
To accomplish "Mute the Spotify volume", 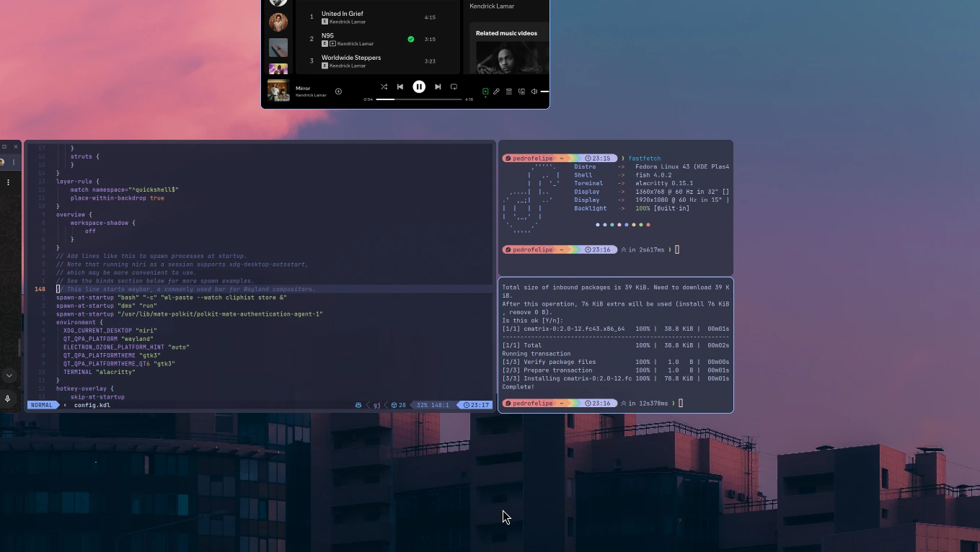I will (x=534, y=92).
